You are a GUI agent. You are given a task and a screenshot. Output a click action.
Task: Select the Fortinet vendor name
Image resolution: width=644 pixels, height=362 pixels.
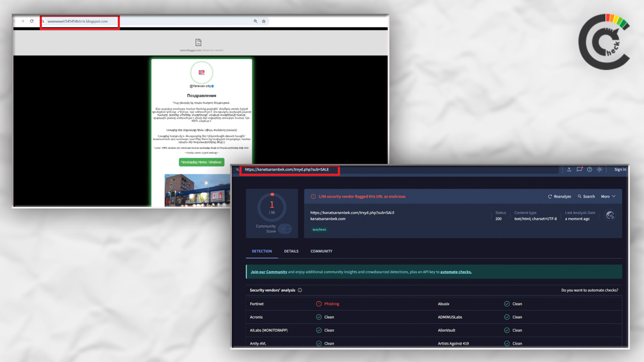(x=257, y=304)
